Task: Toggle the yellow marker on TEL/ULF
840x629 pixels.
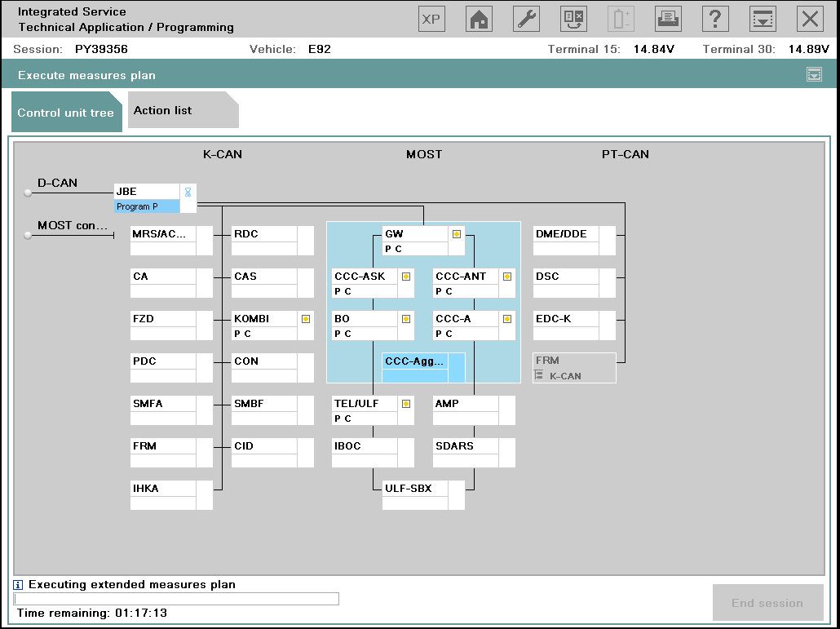Action: pos(406,404)
